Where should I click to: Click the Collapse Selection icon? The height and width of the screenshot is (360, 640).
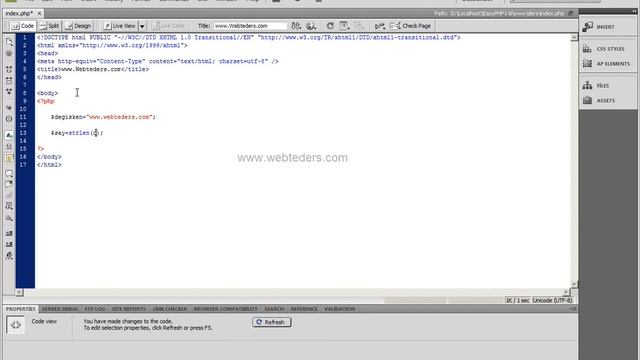coord(9,80)
